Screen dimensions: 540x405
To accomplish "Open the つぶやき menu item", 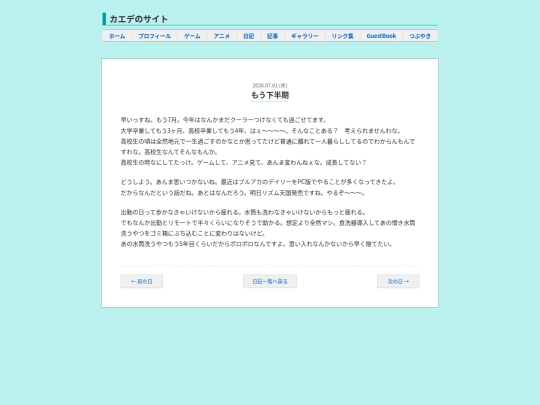I will [420, 36].
